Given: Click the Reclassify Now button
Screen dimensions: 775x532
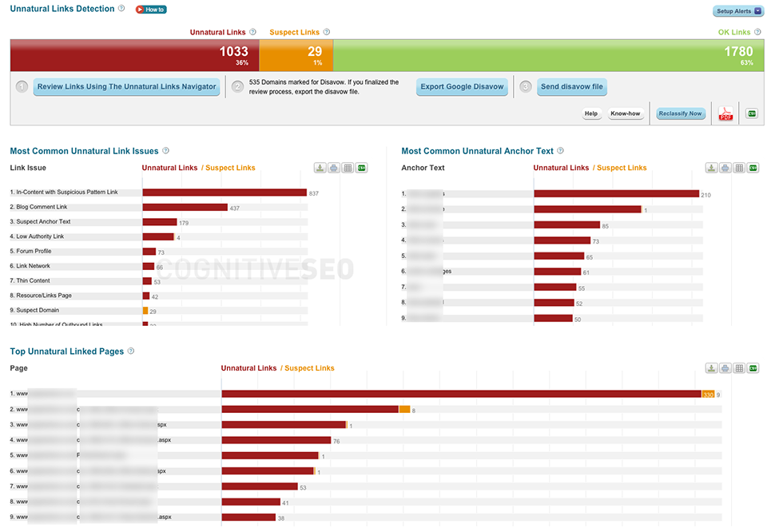Looking at the screenshot, I should 680,113.
